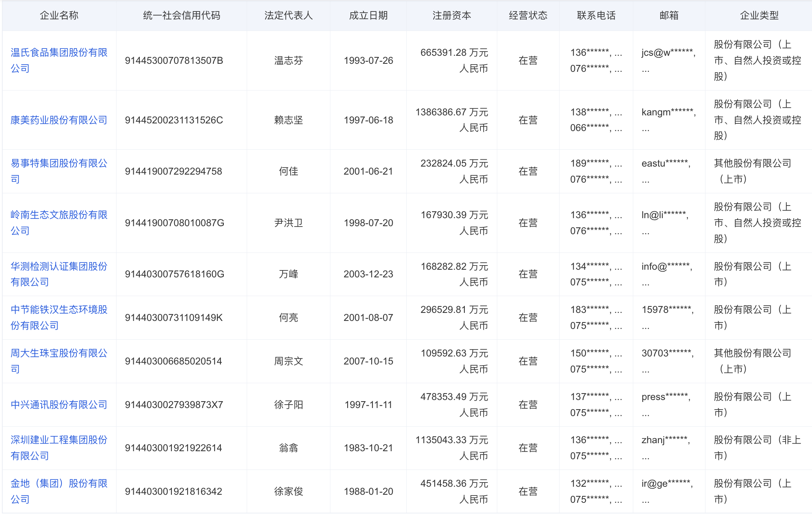Open 岭南生态文旅股份有限公司 company link

point(59,223)
